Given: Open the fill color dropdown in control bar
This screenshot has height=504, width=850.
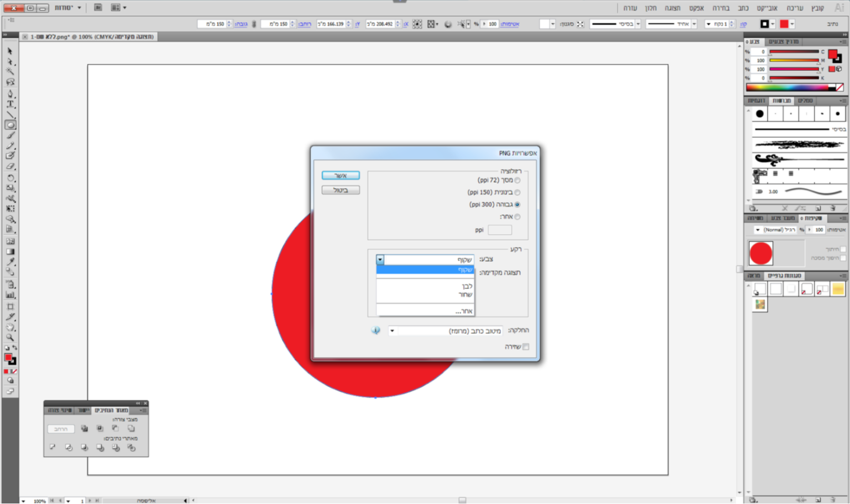Looking at the screenshot, I should coord(792,24).
